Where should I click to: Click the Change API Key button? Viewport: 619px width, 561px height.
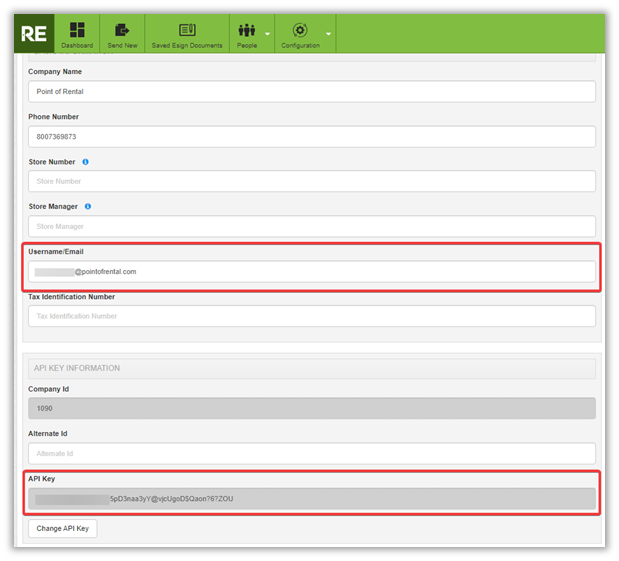click(62, 528)
